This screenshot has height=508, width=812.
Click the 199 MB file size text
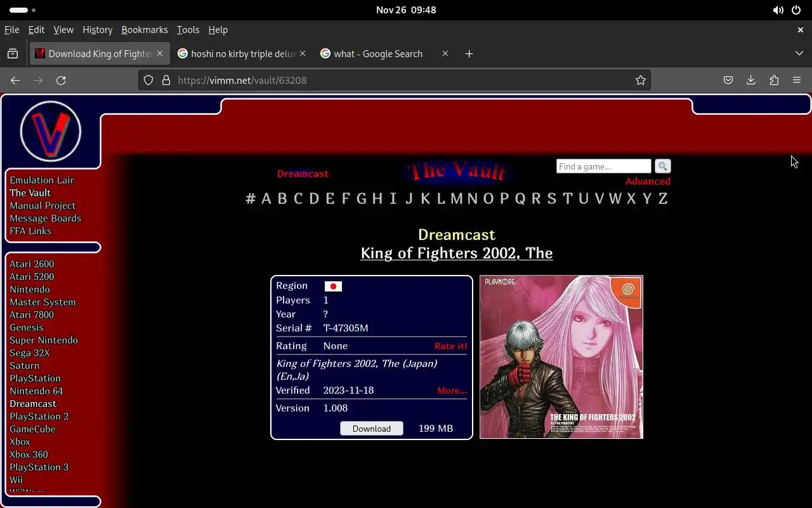coord(436,429)
